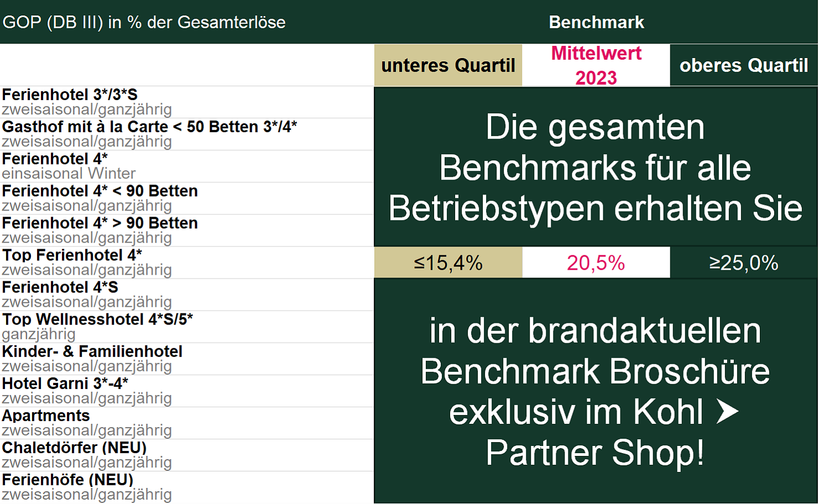This screenshot has height=504, width=819.
Task: Click the 'Die gesamten Benchmarks für alle Betriebstypen' banner
Action: [x=596, y=167]
